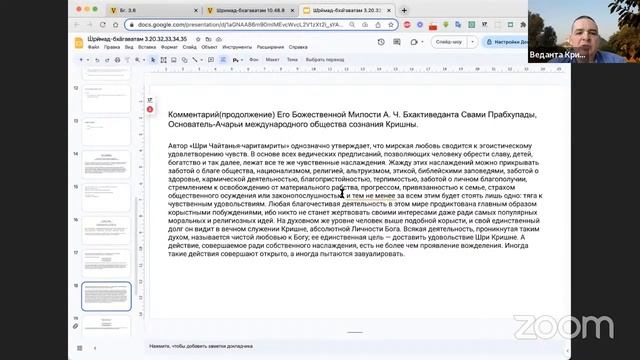Open the Формат menu
640x360 pixels.
pyautogui.click(x=169, y=47)
